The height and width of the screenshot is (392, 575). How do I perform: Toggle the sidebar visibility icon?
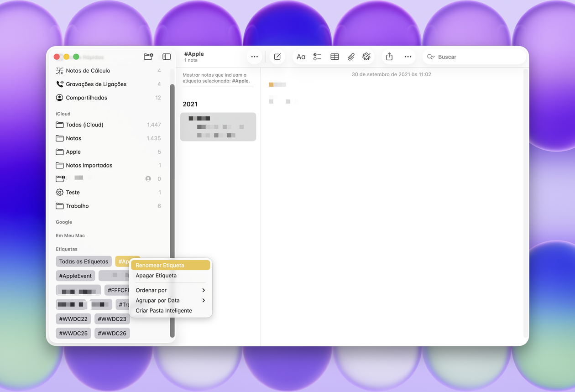167,57
